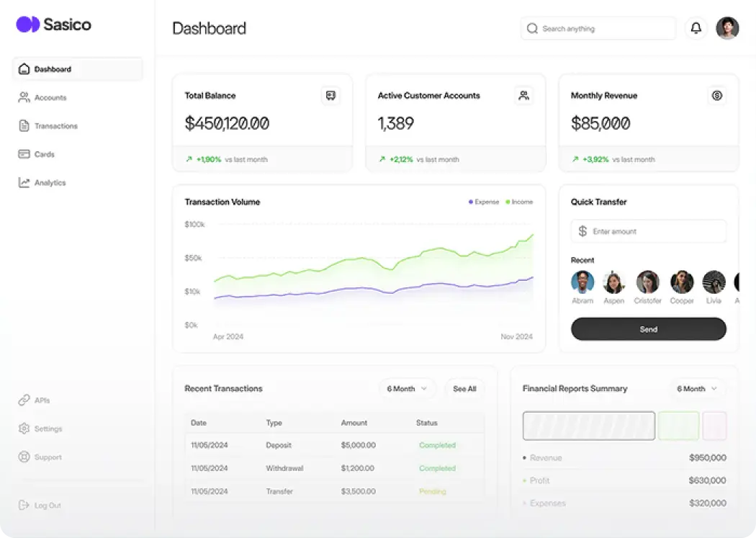Open the Financial Reports 6 Month dropdown
Viewport: 756px width, 538px height.
coord(696,389)
